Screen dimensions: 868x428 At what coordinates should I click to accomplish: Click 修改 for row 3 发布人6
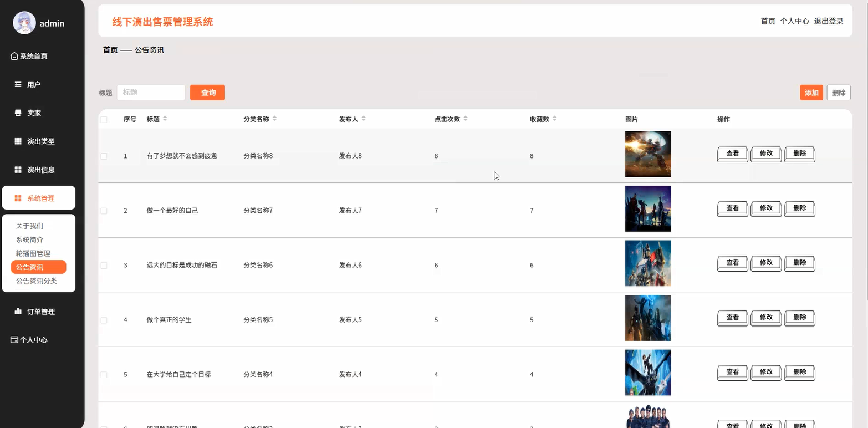[766, 263]
